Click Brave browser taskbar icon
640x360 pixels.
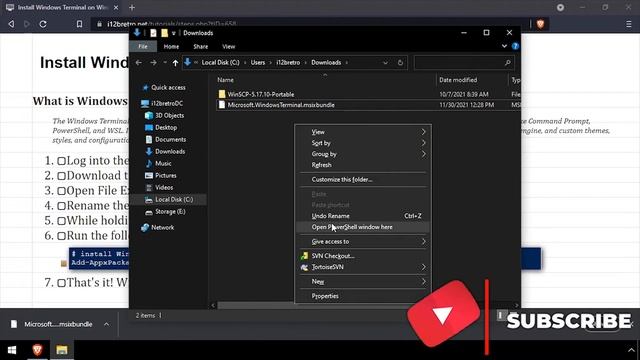pyautogui.click(x=37, y=350)
